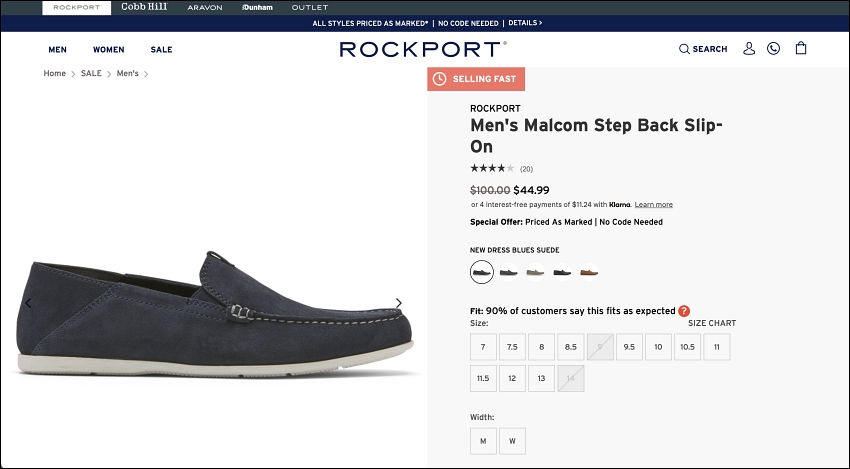Click the Rockport main logo
850x469 pixels.
click(x=423, y=49)
